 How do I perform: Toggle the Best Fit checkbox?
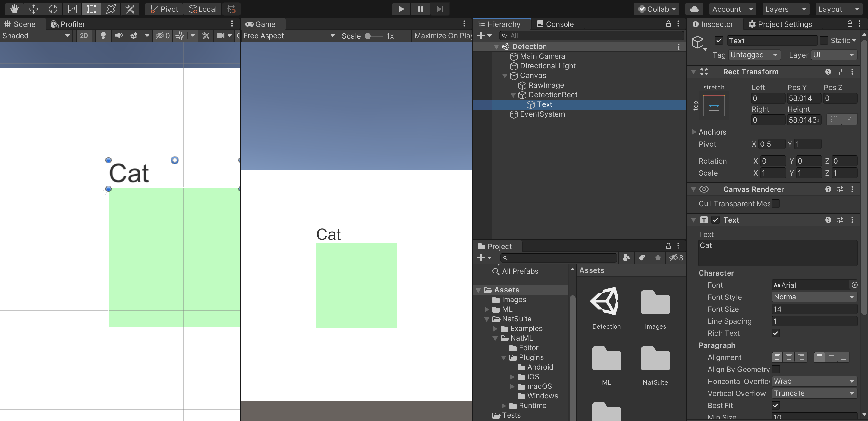click(776, 405)
